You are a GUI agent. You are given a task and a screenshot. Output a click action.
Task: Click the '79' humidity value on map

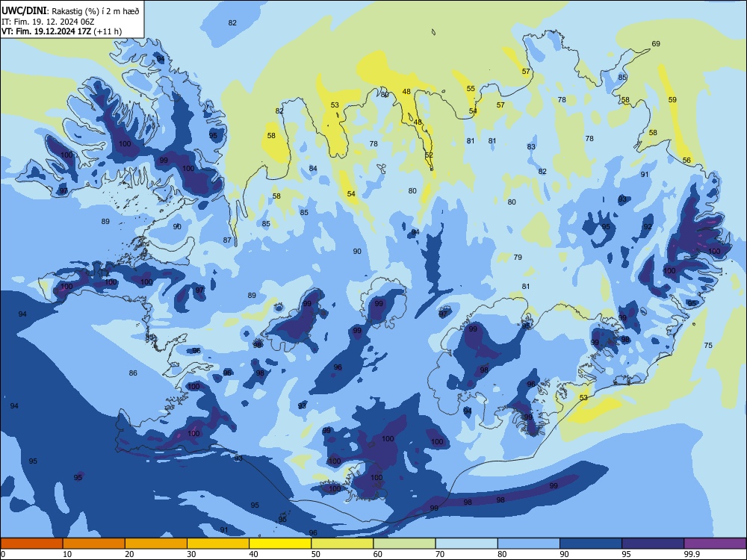tap(518, 257)
